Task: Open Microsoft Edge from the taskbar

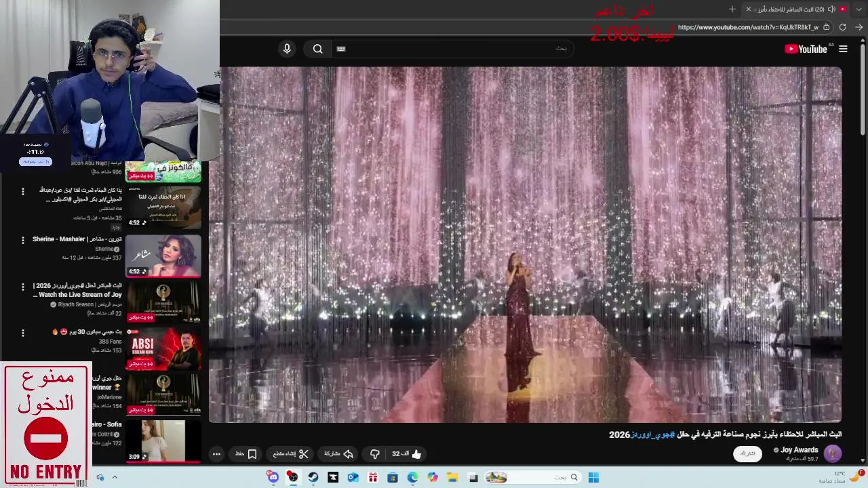Action: click(x=412, y=477)
